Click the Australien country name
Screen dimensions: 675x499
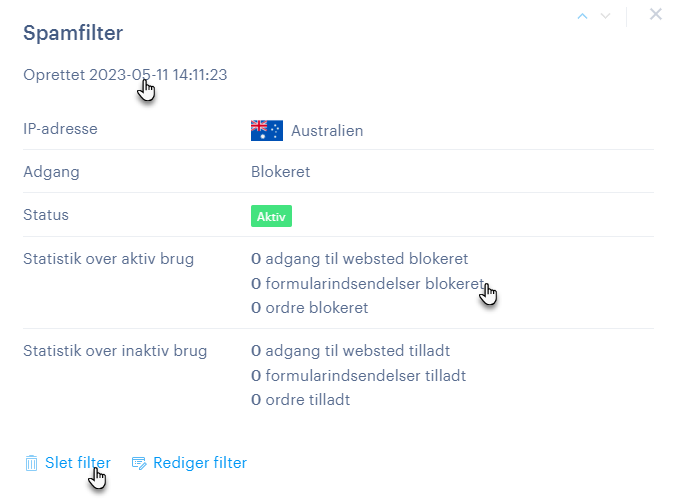pos(327,130)
